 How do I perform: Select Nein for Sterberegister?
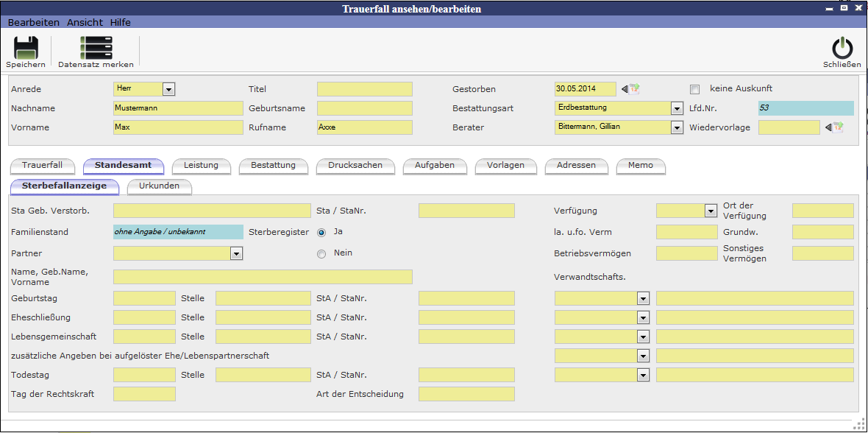(x=321, y=254)
